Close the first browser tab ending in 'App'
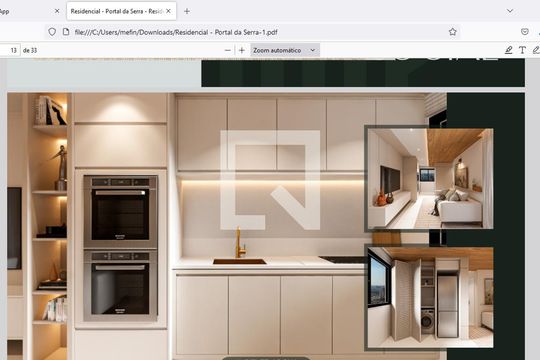This screenshot has height=360, width=540. (x=57, y=11)
